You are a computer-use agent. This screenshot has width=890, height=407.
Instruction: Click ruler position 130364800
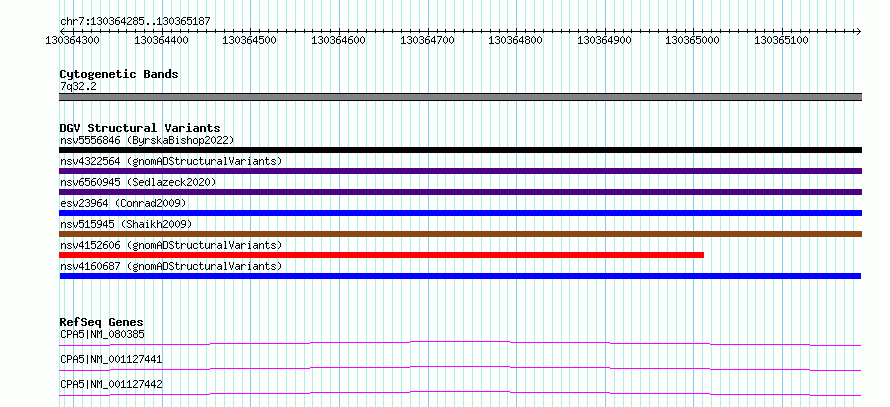[515, 40]
